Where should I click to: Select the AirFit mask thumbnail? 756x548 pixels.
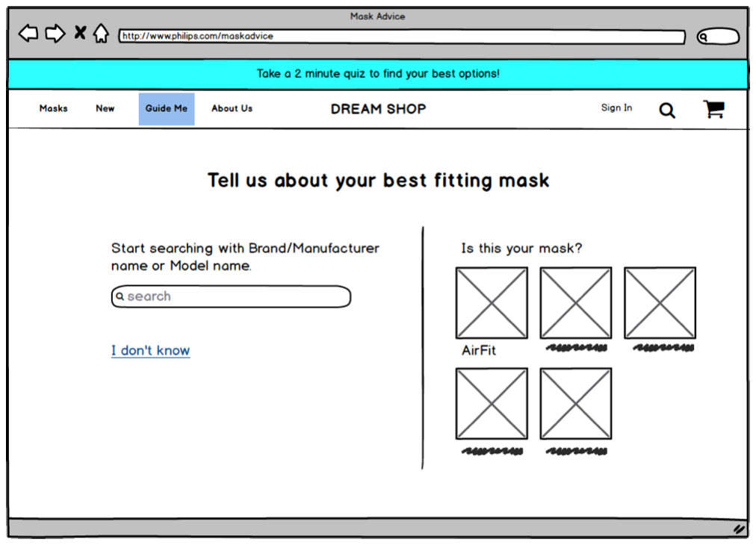tap(492, 302)
